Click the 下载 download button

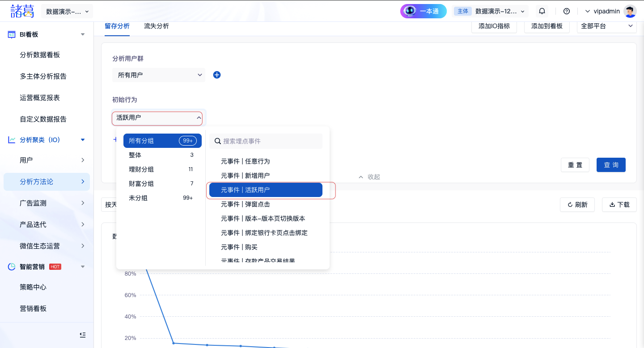click(x=619, y=205)
